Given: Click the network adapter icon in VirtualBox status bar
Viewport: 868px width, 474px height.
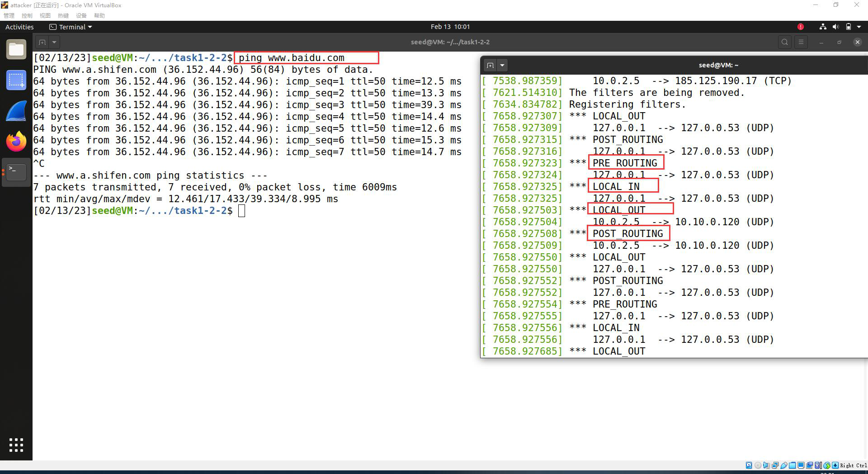Looking at the screenshot, I should [x=775, y=465].
